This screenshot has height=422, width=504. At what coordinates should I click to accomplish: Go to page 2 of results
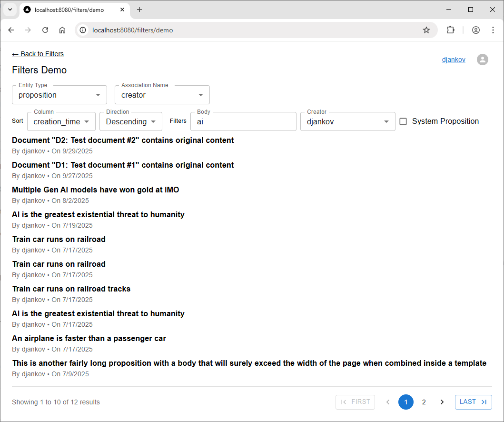tap(424, 402)
